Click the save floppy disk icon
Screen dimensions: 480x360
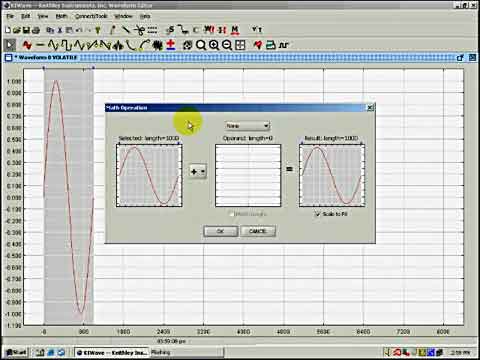(26, 30)
